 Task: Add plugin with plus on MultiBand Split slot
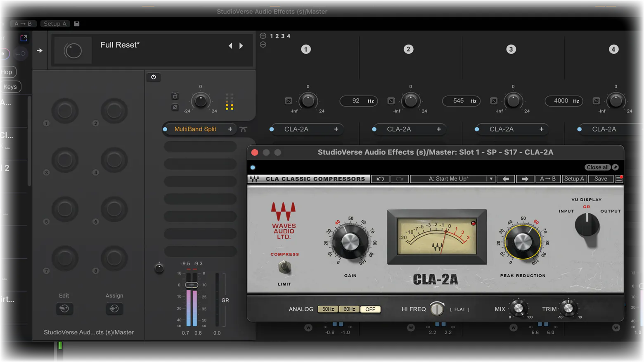230,129
